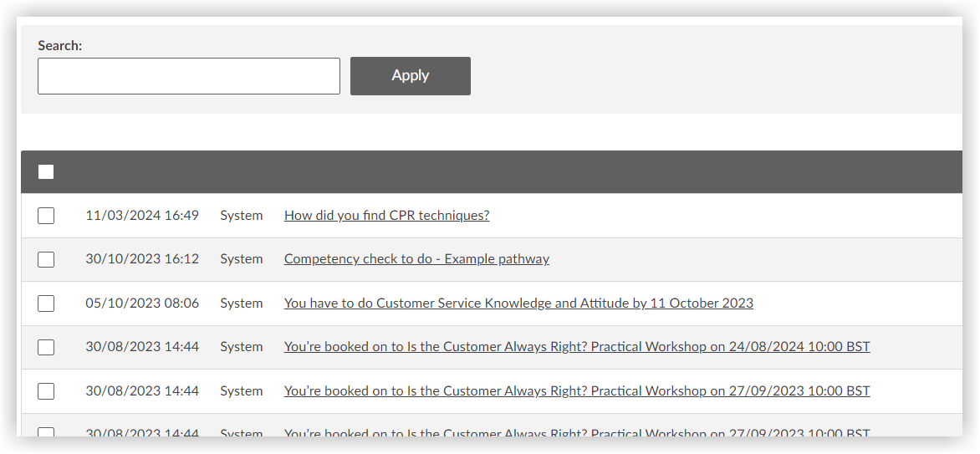
Task: Click the date 30/10/2023 16:12
Action: coord(142,259)
